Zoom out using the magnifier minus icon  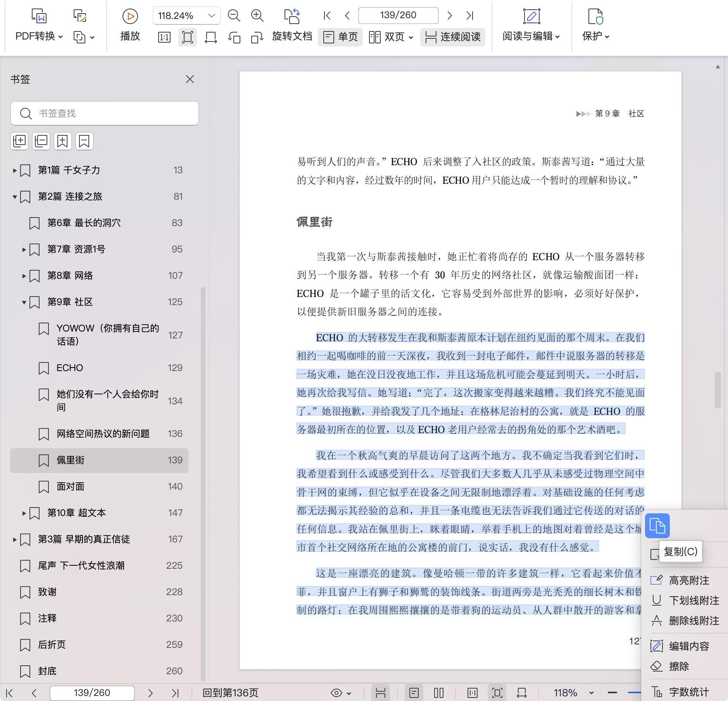click(x=234, y=16)
